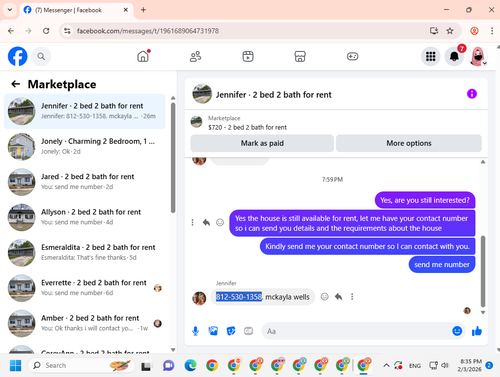Open the Chrome profile icon
Viewport: 500px width, 377px height.
(x=474, y=31)
